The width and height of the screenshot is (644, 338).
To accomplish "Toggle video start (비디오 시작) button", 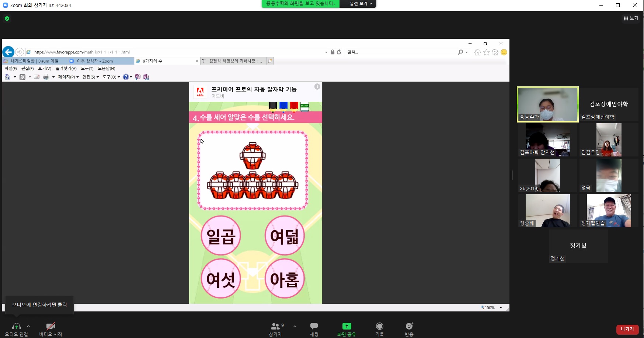I will tap(51, 329).
